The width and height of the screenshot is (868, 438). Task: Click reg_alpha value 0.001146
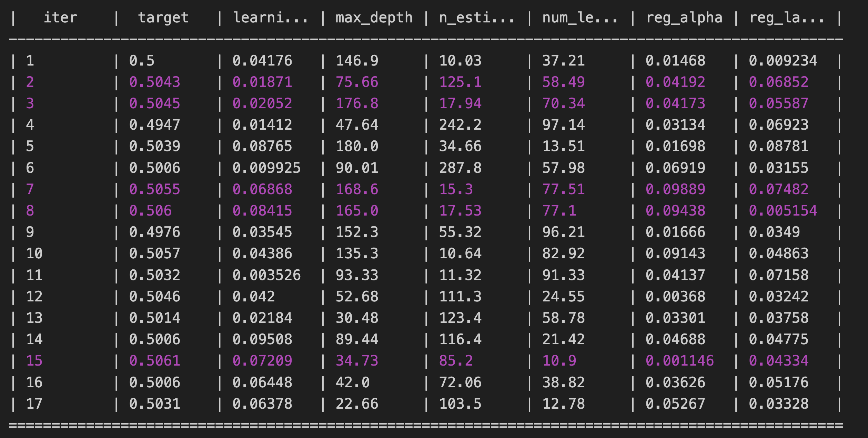point(680,361)
